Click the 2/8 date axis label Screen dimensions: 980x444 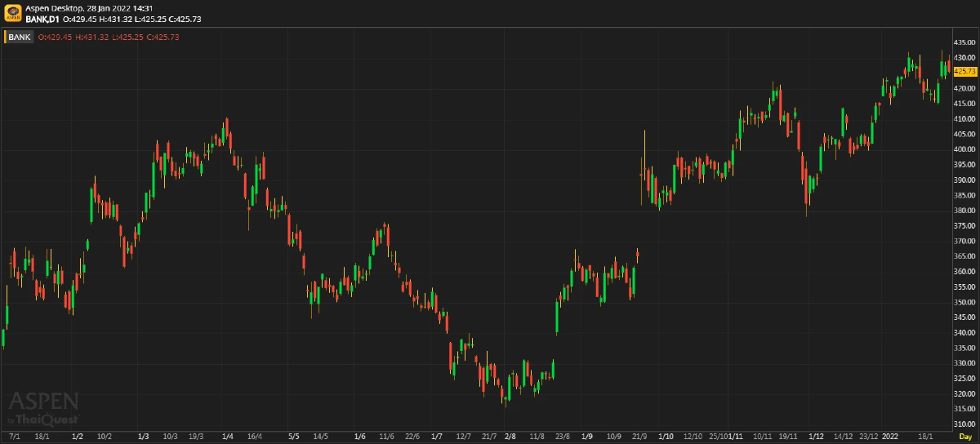[x=510, y=437]
